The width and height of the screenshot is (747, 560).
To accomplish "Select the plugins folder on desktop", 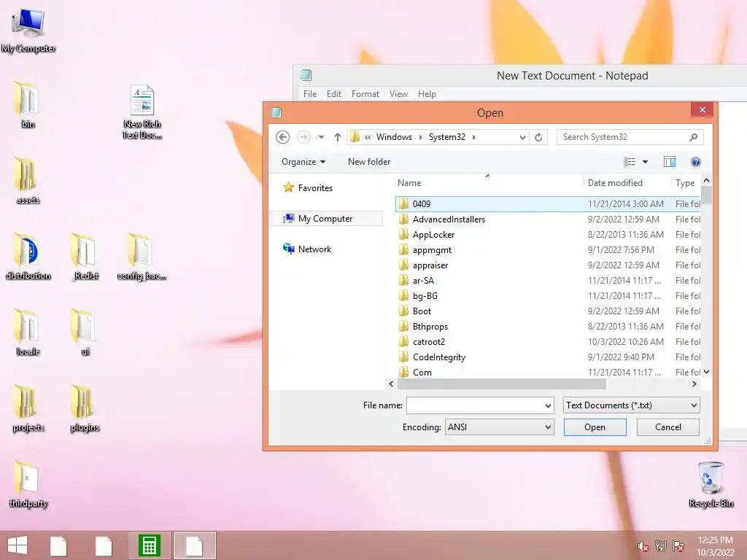I will (85, 408).
